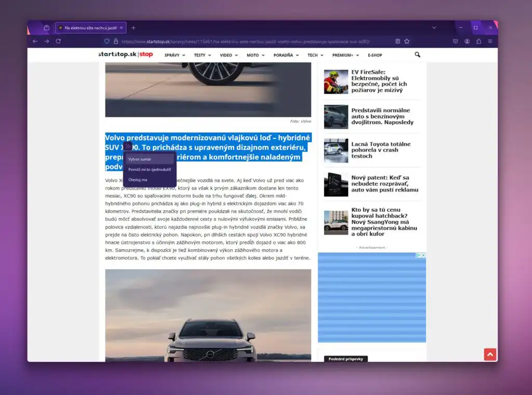Navigate back with the back arrow
The image size is (532, 395).
[x=35, y=41]
